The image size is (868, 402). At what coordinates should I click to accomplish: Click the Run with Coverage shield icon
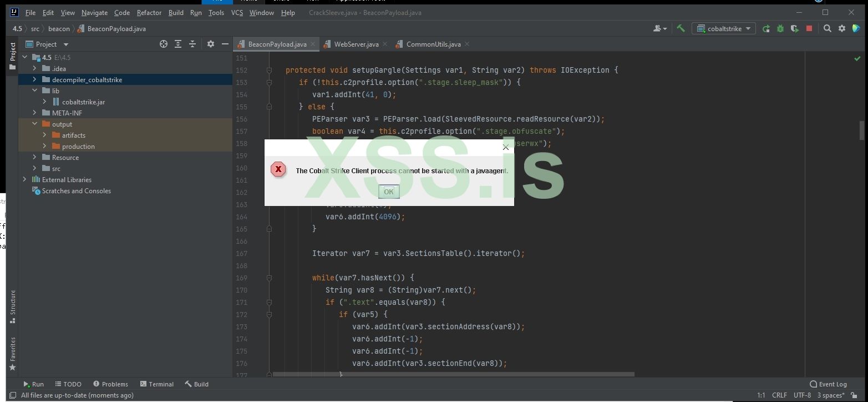click(795, 28)
